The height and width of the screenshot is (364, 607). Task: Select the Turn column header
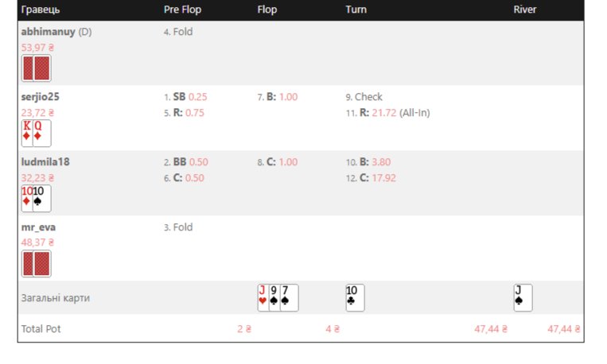pyautogui.click(x=356, y=10)
